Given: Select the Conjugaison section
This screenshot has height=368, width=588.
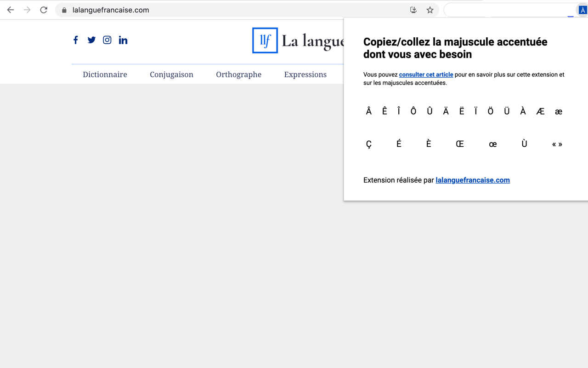Looking at the screenshot, I should (171, 74).
